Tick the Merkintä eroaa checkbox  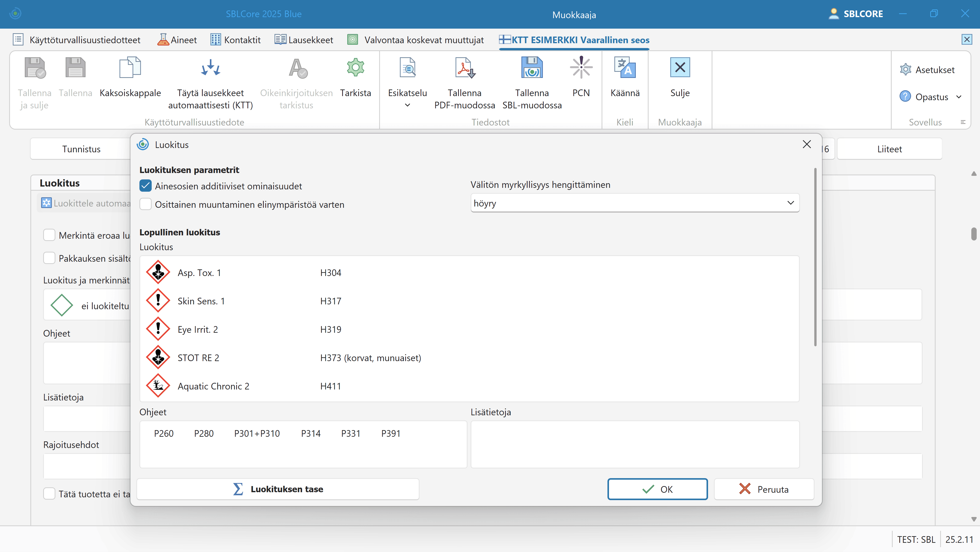tap(50, 235)
